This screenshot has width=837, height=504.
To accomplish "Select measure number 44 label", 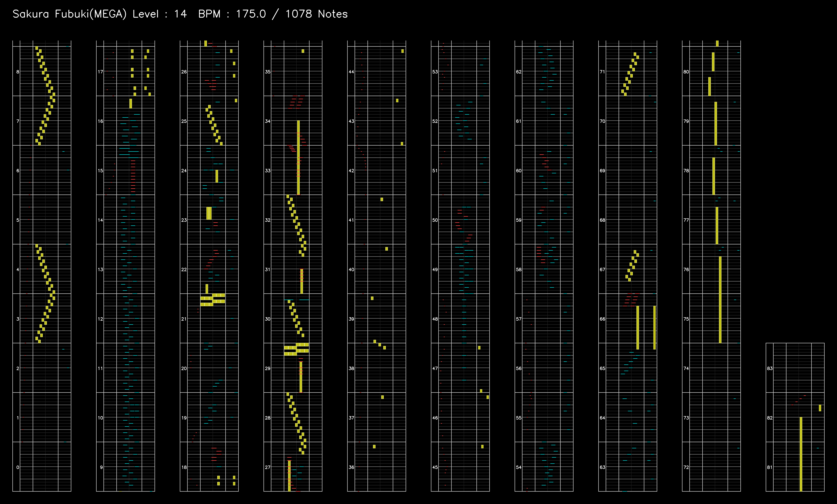I will pyautogui.click(x=351, y=72).
